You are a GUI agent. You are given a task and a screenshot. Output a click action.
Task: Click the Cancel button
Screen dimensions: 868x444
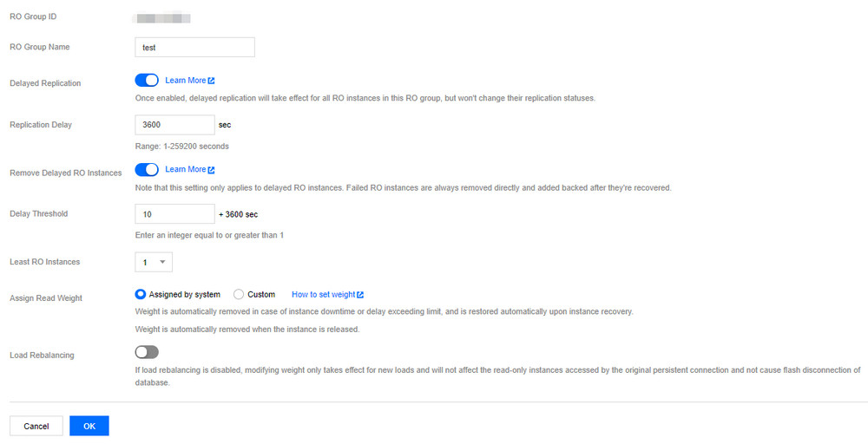coord(36,426)
